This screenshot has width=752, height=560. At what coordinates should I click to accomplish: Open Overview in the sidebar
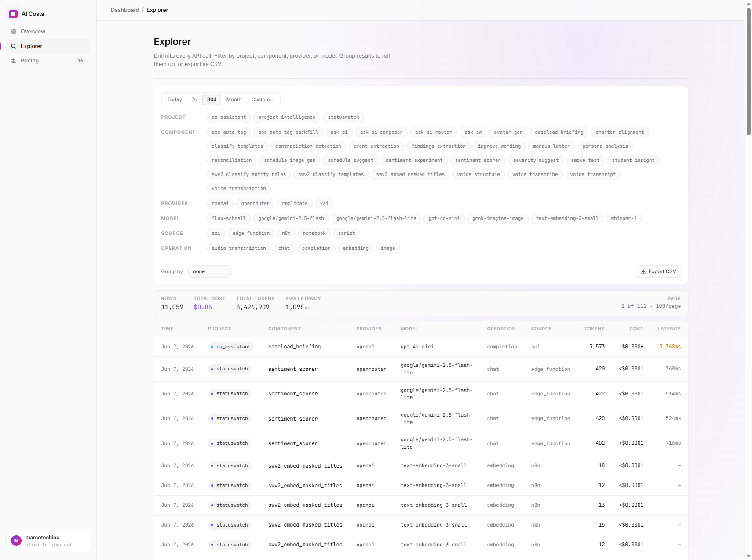click(48, 32)
